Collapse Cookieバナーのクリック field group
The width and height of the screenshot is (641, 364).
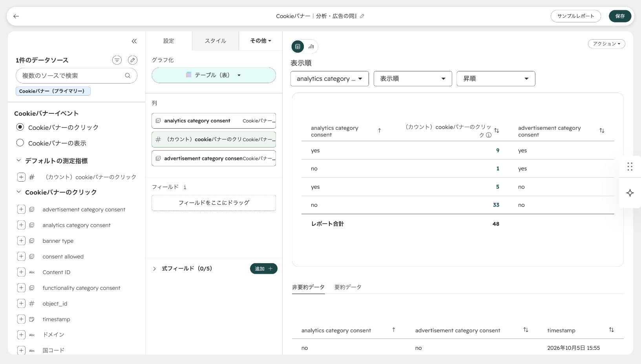pos(18,192)
